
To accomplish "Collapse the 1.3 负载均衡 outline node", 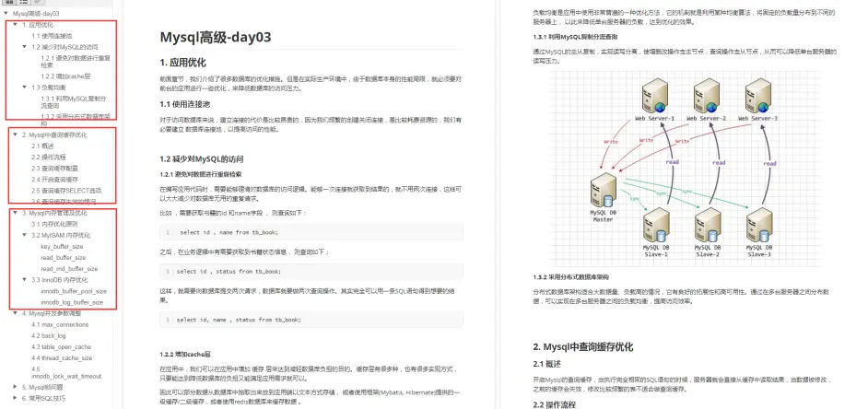I will tap(24, 87).
